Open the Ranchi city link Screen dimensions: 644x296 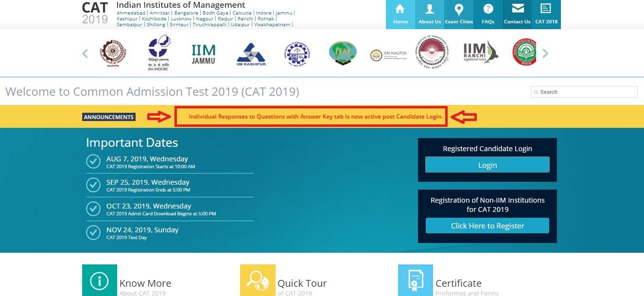[x=245, y=18]
